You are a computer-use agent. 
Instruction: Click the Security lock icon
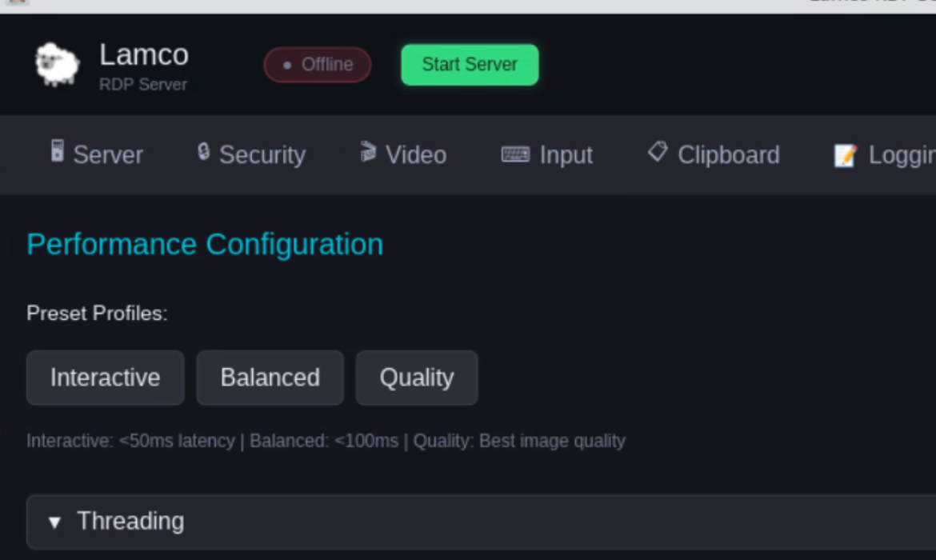tap(203, 152)
